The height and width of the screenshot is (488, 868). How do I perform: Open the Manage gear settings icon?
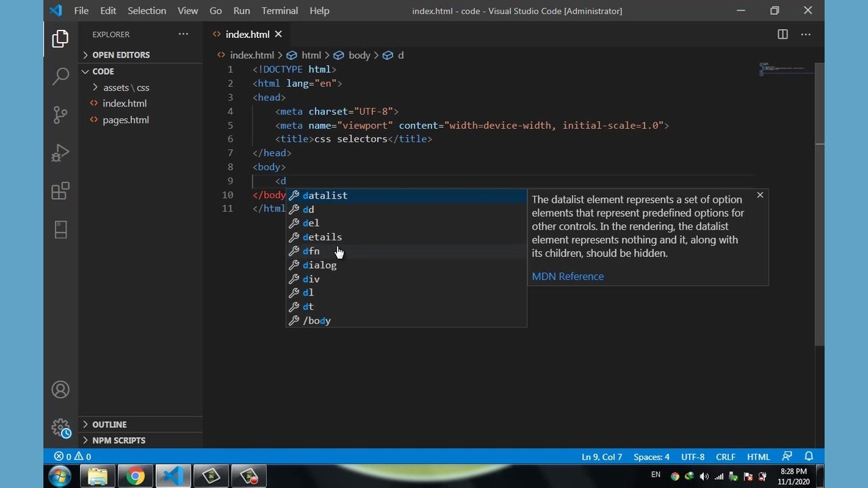[x=60, y=428]
